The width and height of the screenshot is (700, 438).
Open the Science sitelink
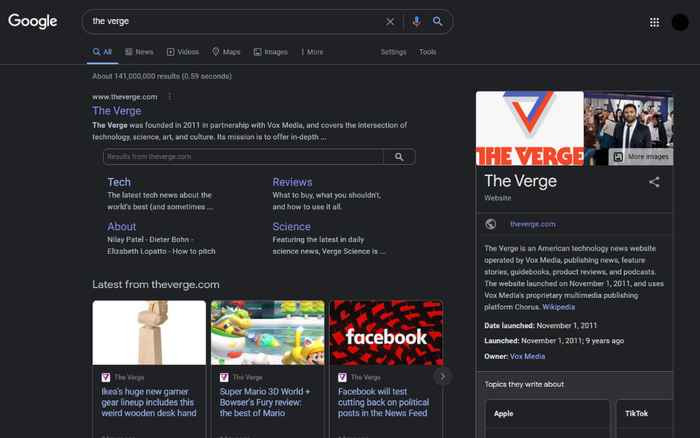tap(292, 226)
